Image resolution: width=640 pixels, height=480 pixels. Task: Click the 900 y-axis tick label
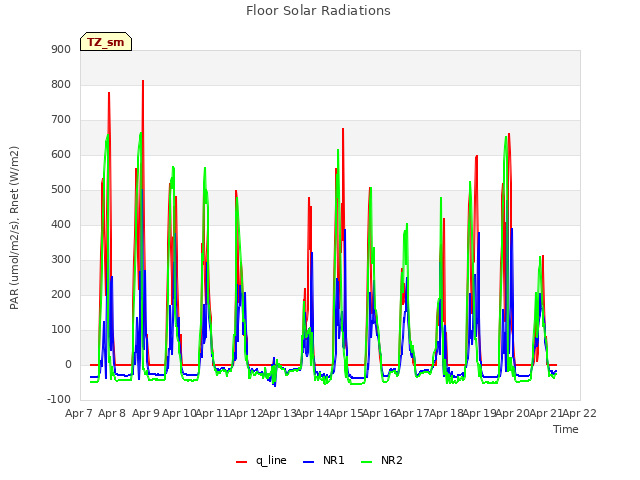pos(61,49)
